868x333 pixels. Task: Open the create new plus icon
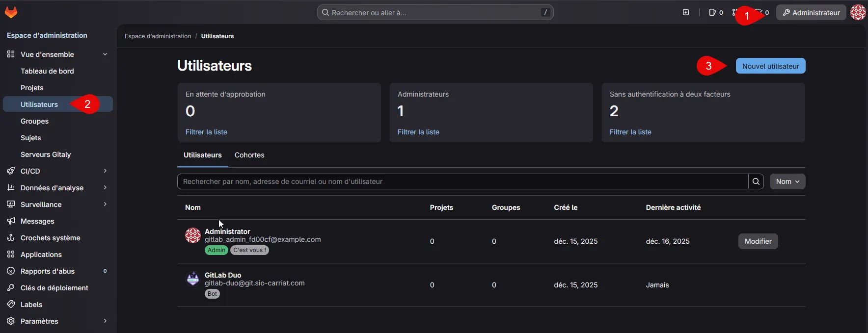pos(686,12)
